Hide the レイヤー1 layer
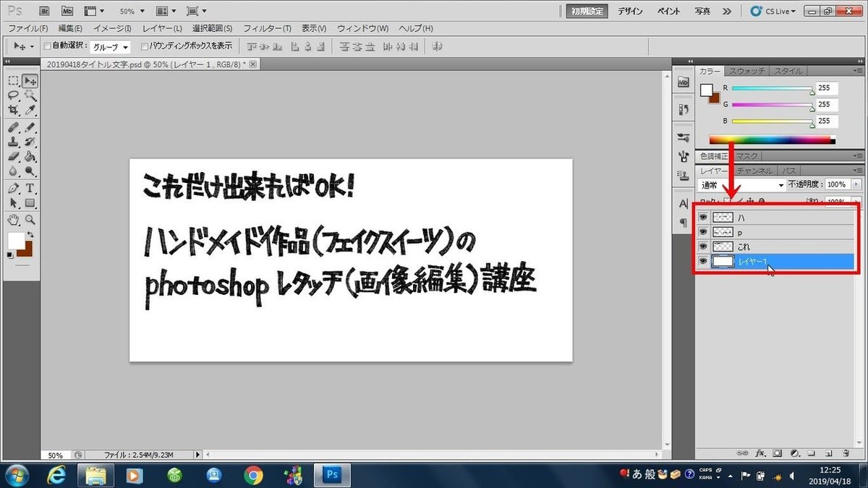Image resolution: width=868 pixels, height=488 pixels. [x=703, y=261]
